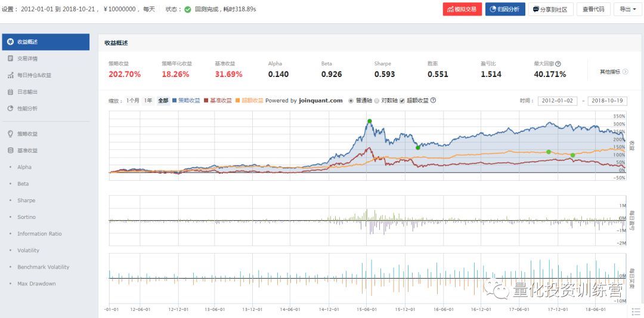Click the red 模拟交易 button
644x318 pixels.
462,9
